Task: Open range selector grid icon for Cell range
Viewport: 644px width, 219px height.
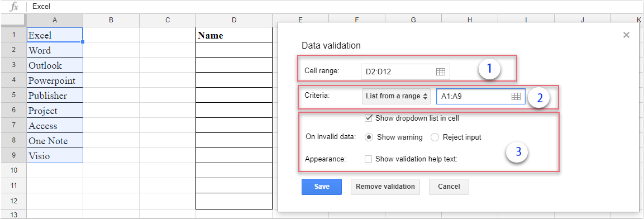Action: pos(440,72)
